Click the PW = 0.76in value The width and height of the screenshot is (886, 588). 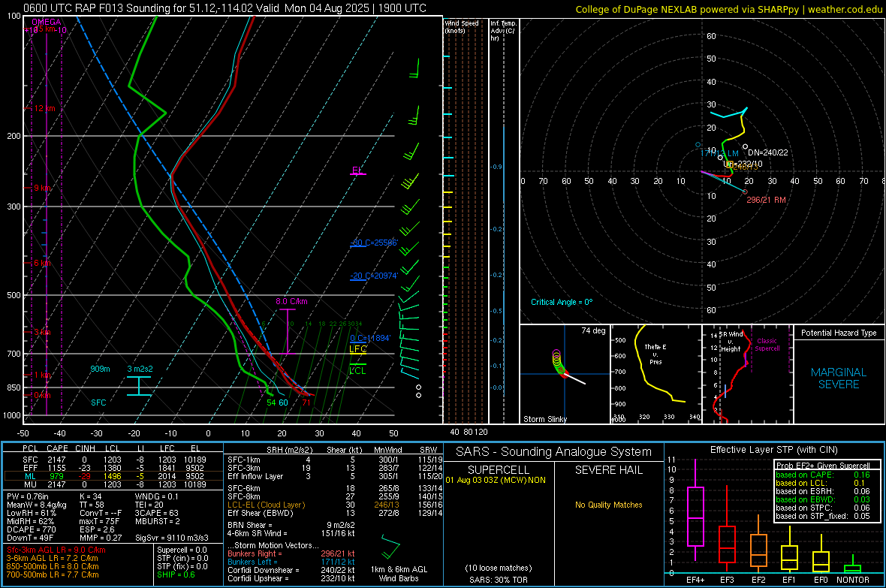(28, 497)
